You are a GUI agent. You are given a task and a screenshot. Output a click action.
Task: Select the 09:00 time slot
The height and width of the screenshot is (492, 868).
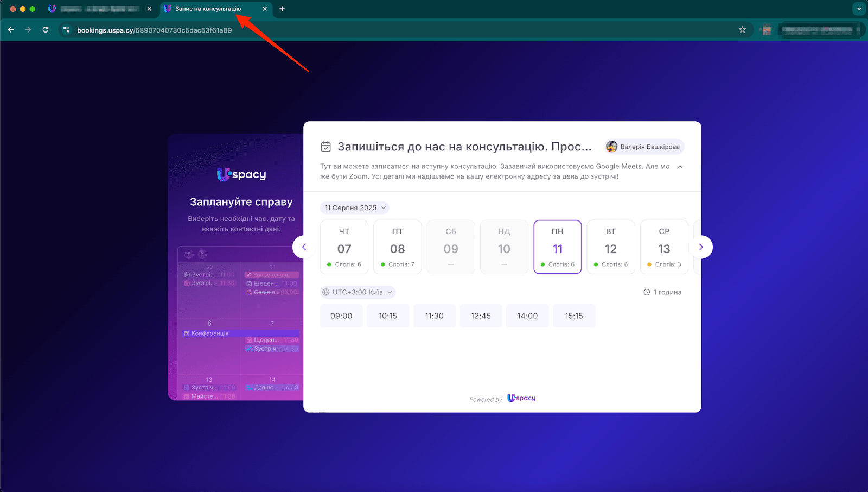click(x=341, y=316)
